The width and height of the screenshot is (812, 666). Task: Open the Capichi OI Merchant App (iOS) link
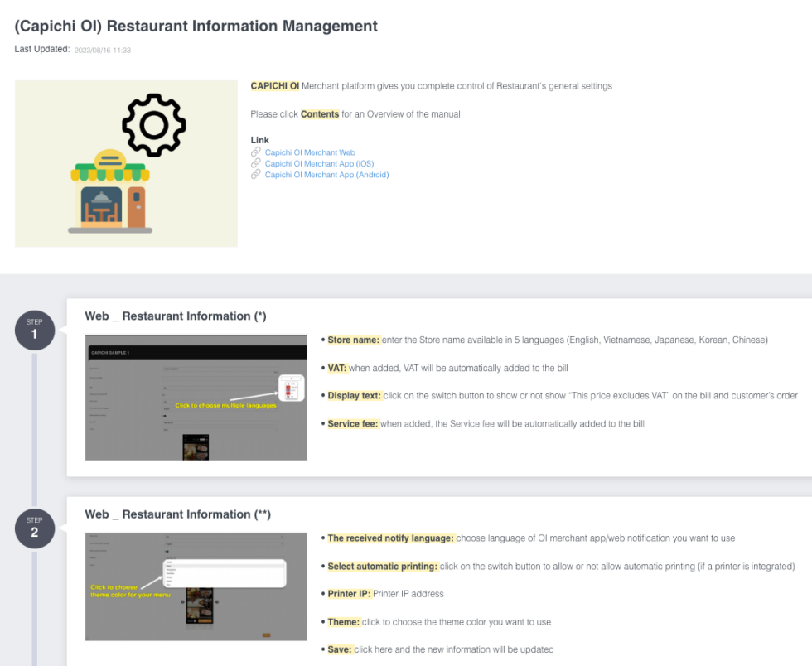[x=320, y=164]
